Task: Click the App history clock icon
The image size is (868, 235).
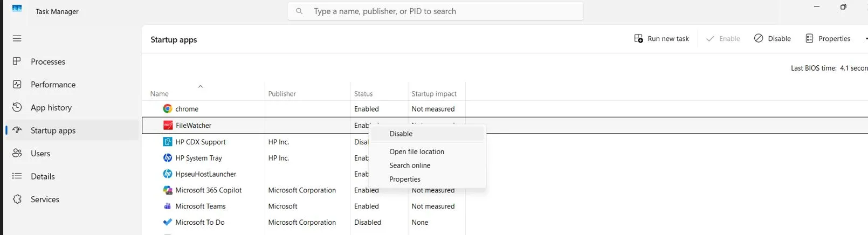Action: coord(17,107)
